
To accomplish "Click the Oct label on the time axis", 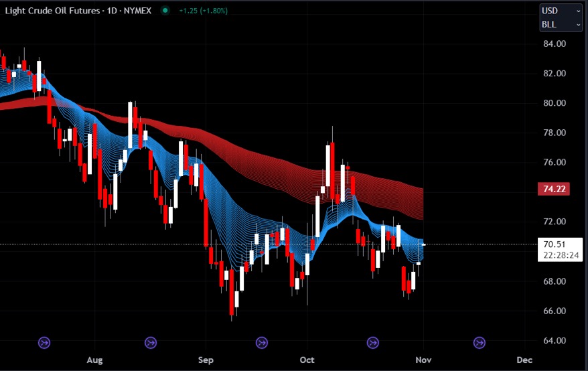I will (307, 360).
